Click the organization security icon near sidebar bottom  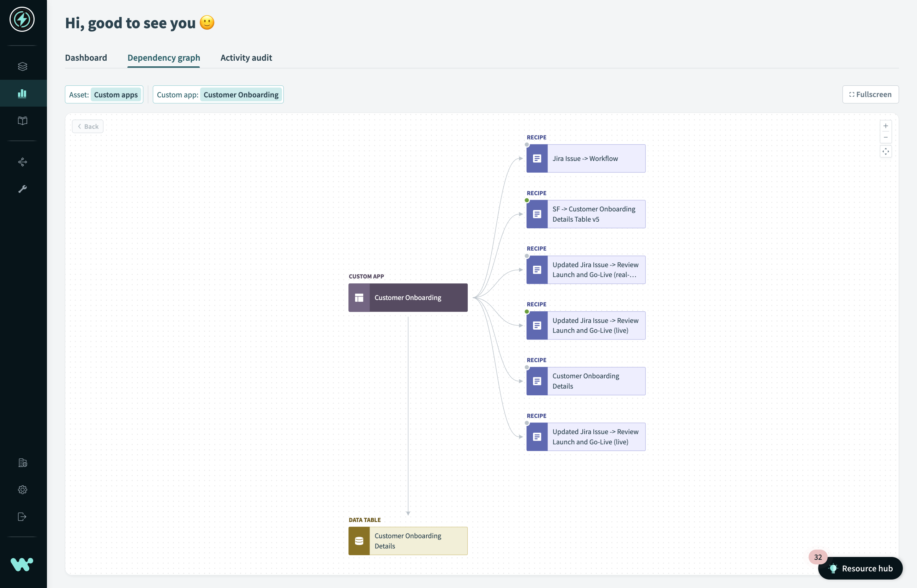[22, 463]
